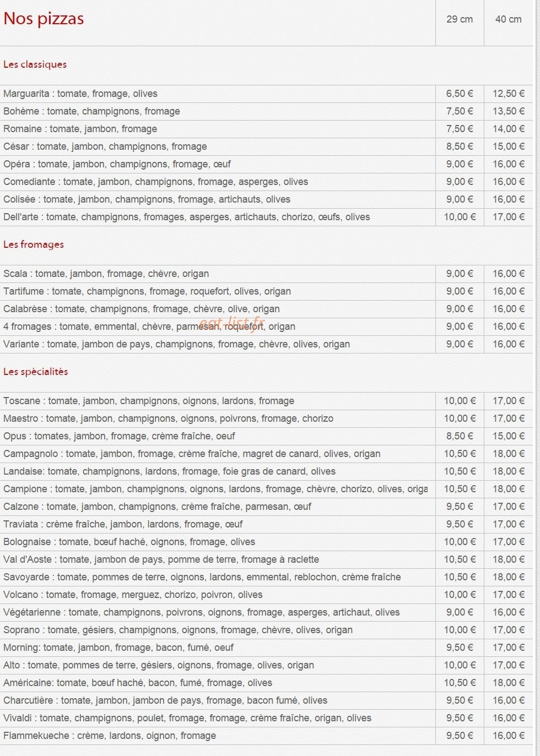Click the Américaine 10,50 € price
Viewport: 540px width, 756px height.
(x=460, y=683)
